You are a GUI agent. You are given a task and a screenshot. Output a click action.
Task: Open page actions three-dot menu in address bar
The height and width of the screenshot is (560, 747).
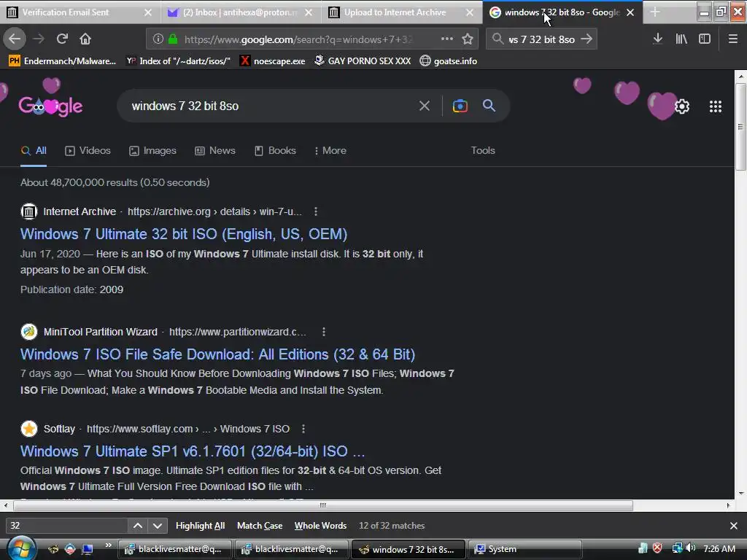tap(447, 39)
